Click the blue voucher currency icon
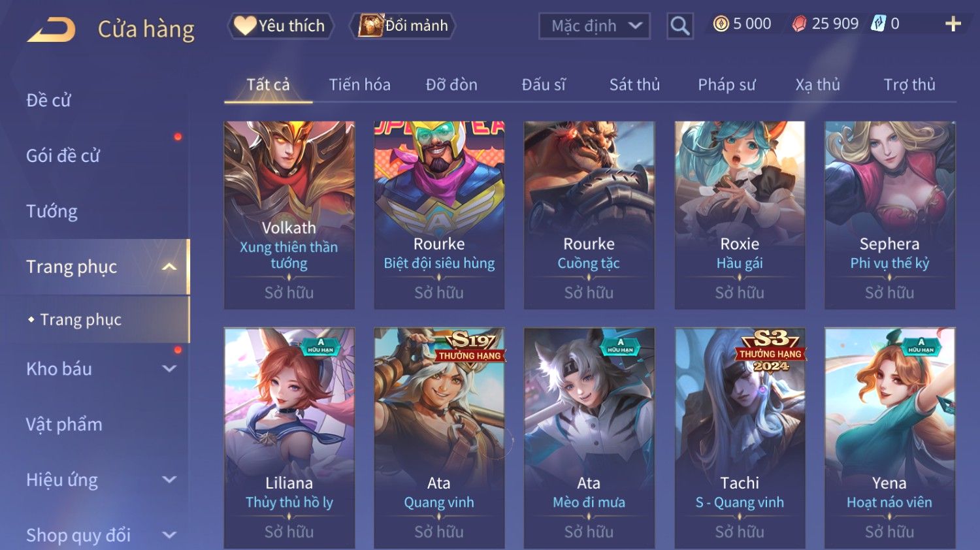 click(x=878, y=24)
